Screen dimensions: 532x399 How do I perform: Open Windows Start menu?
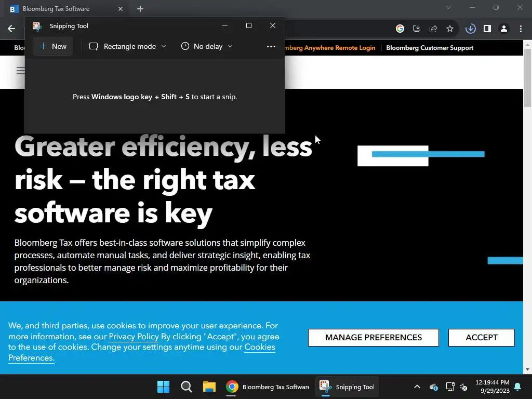point(163,387)
